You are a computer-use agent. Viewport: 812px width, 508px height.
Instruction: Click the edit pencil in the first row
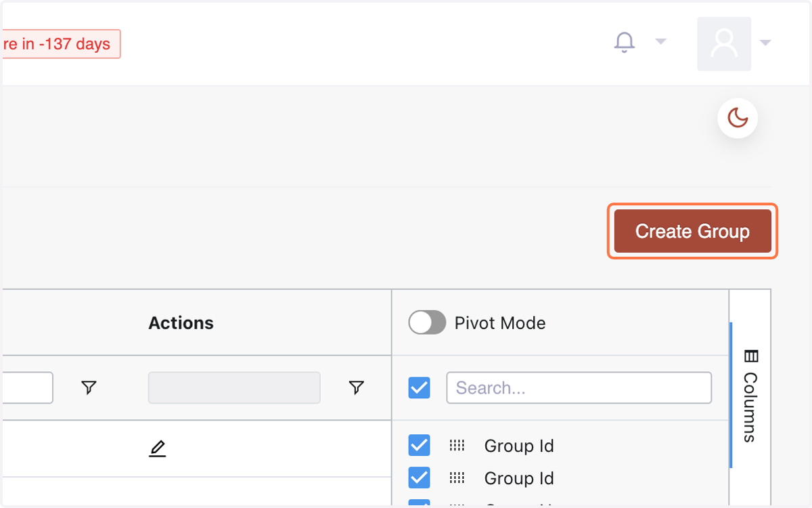pos(158,448)
